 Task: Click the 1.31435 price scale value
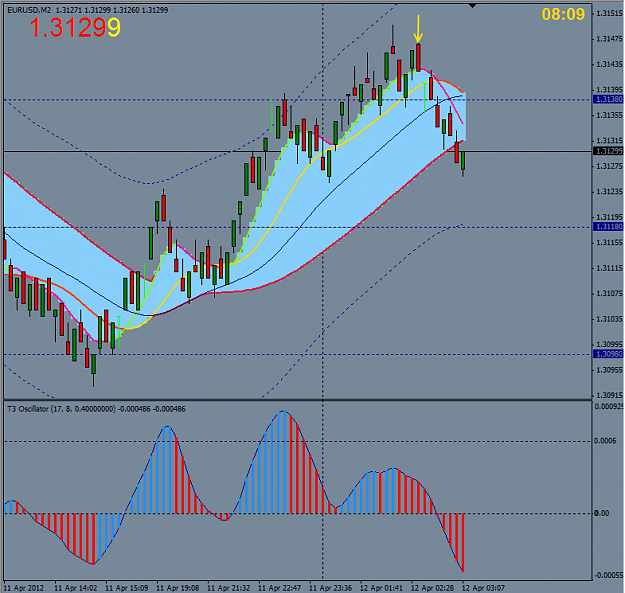pos(609,65)
